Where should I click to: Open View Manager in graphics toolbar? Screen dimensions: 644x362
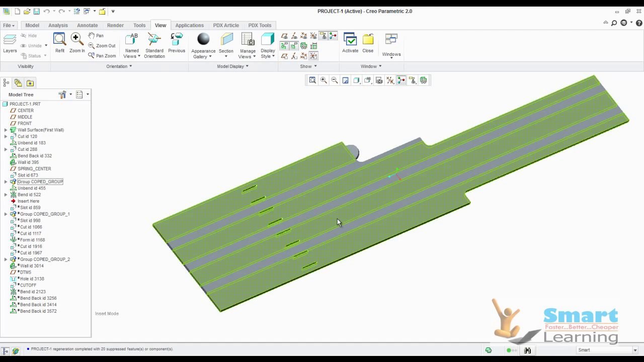pyautogui.click(x=379, y=80)
